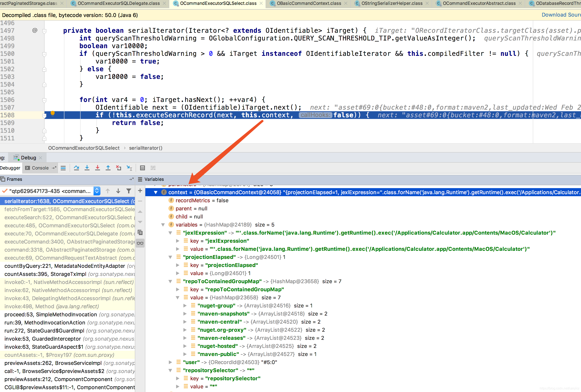Click the @ override marker on line 1497
The height and width of the screenshot is (392, 581).
pyautogui.click(x=35, y=31)
